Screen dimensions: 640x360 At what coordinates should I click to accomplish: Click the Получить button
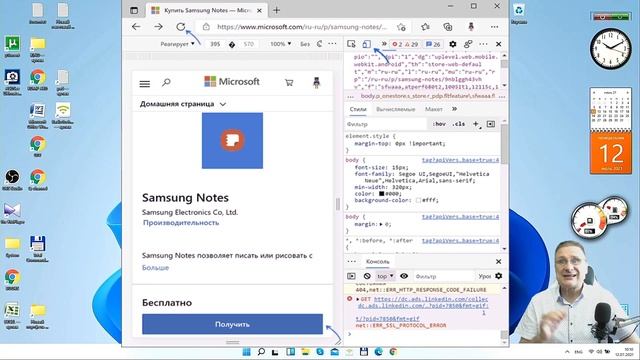232,324
